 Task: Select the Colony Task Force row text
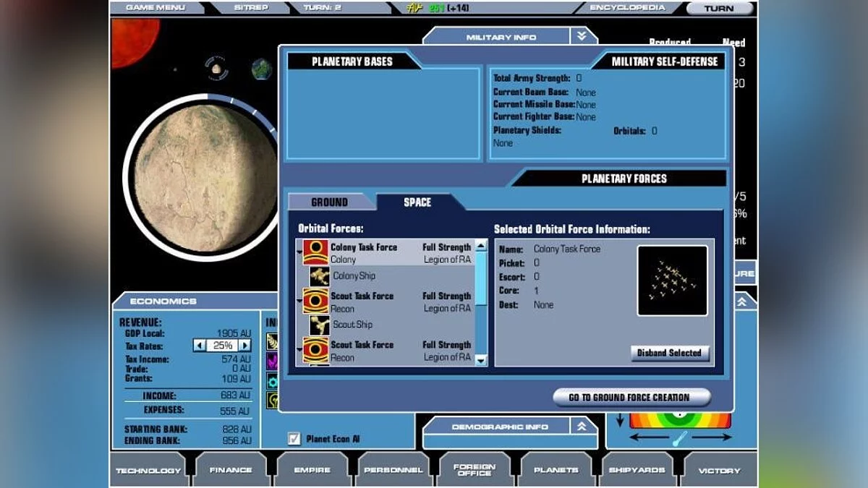[x=364, y=247]
